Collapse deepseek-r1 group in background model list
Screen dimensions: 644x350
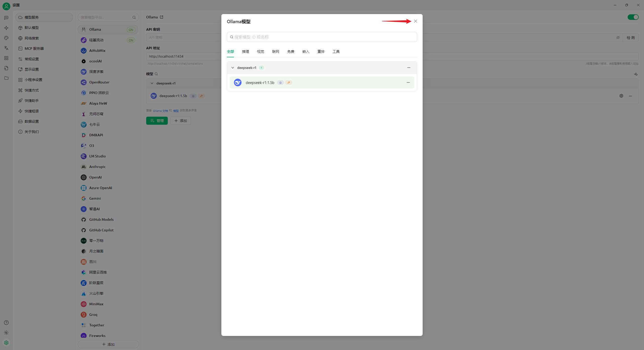point(152,83)
